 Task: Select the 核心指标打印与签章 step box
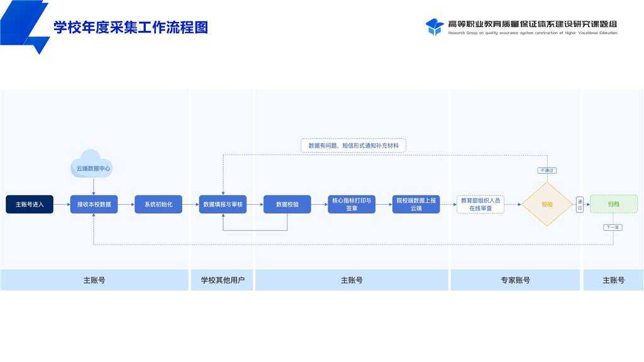352,204
